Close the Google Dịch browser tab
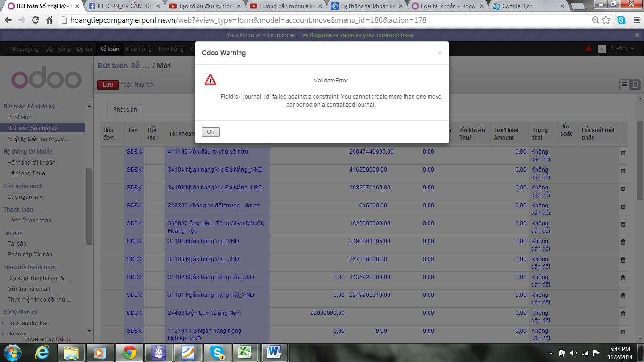644x362 pixels. click(x=563, y=6)
